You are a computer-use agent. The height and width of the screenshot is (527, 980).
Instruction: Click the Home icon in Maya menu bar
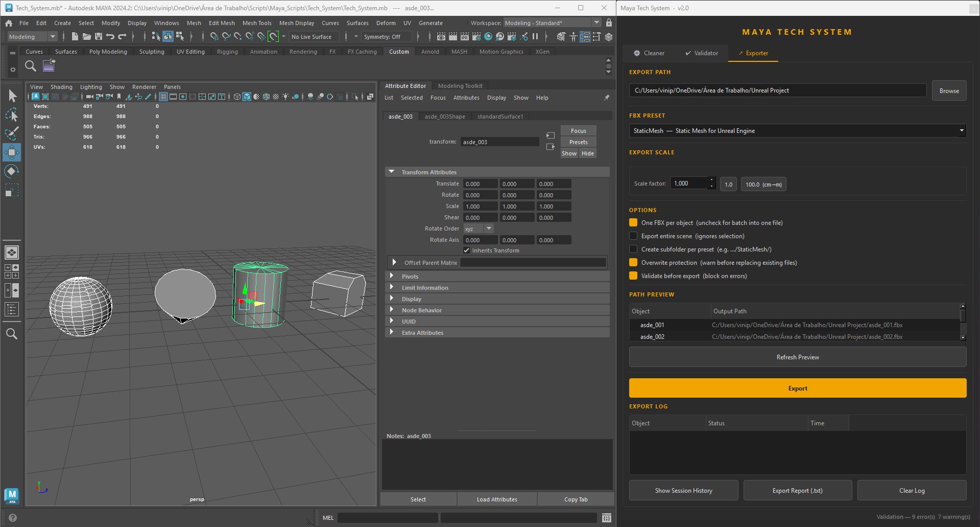(x=9, y=23)
